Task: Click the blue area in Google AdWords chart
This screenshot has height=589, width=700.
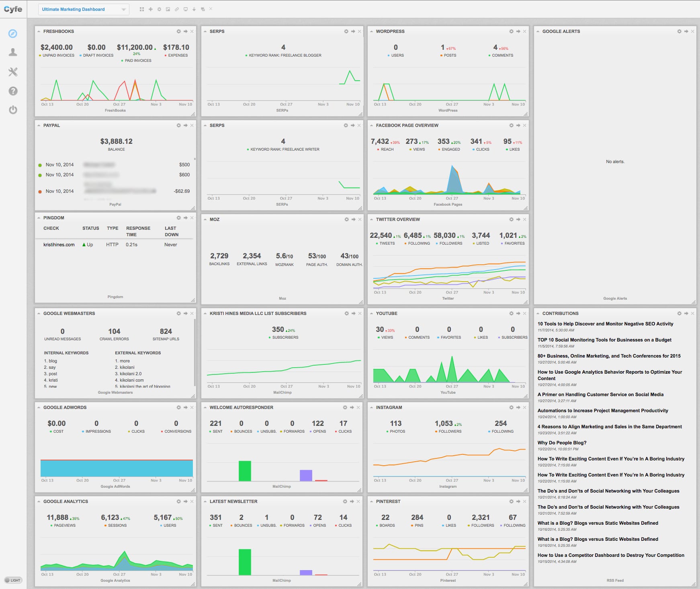Action: coord(117,468)
